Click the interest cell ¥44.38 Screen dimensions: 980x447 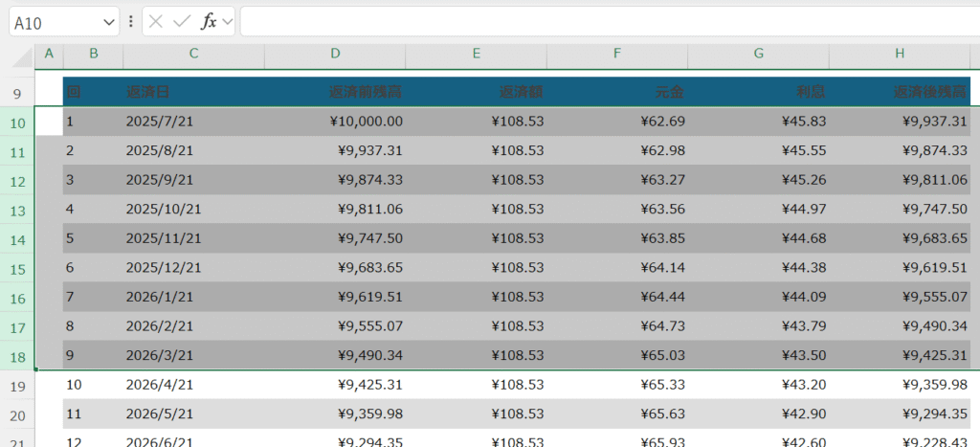pos(759,268)
